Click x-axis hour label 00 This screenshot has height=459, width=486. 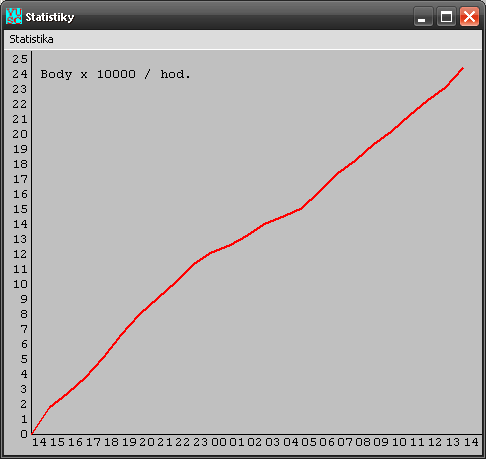pos(219,442)
